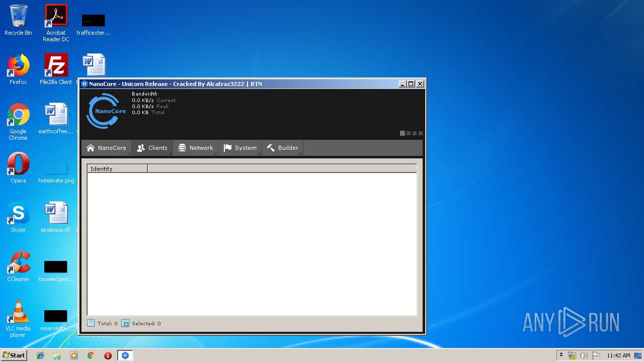Show hidden system tray icons
Screen dimensions: 644x362
561,355
